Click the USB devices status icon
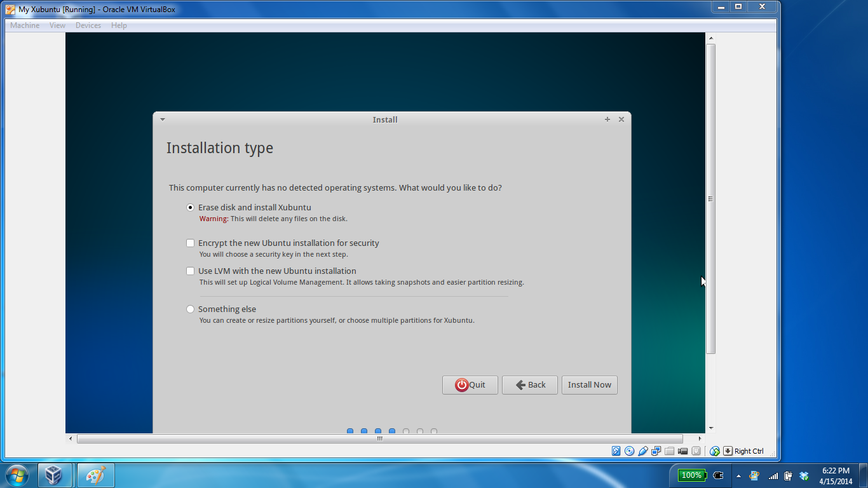 643,451
